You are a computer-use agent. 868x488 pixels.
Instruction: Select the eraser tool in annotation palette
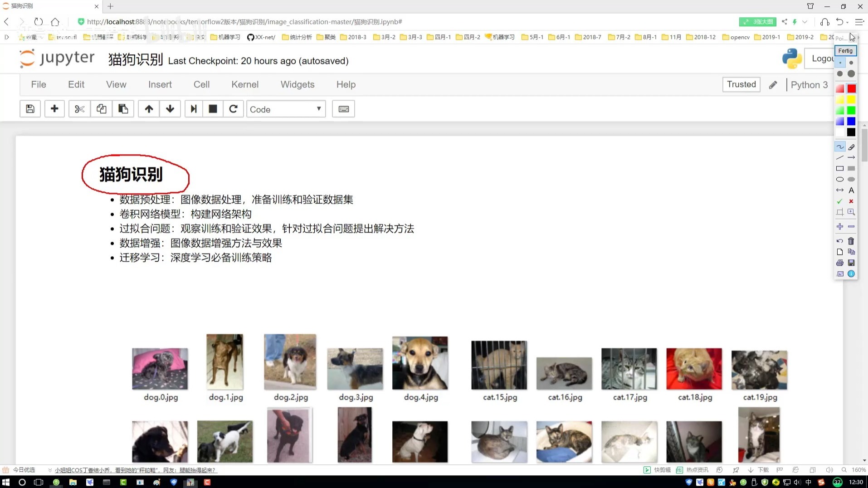tap(851, 147)
